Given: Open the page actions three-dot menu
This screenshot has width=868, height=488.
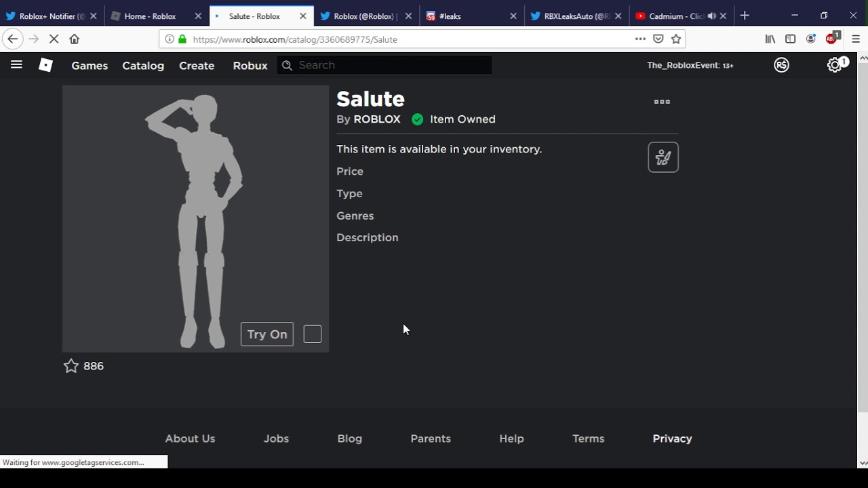Looking at the screenshot, I should 640,39.
